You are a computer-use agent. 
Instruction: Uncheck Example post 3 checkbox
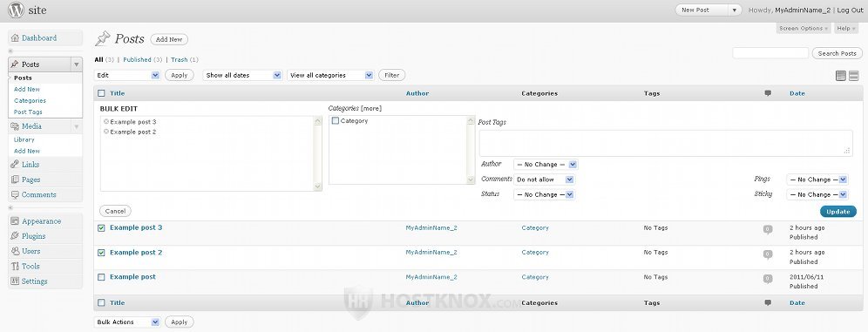pos(101,228)
